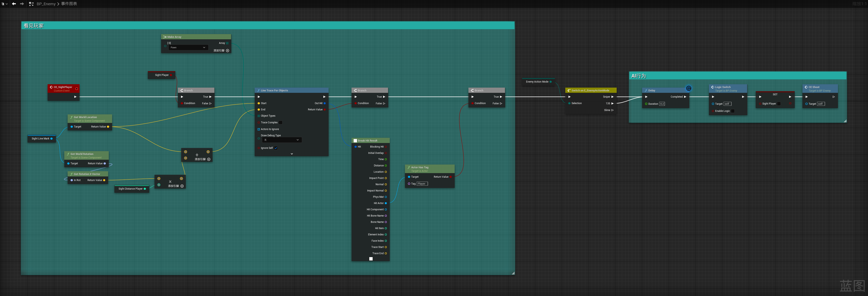The image size is (868, 296).
Task: Open 事件图表 breadcrumb item
Action: pos(69,4)
